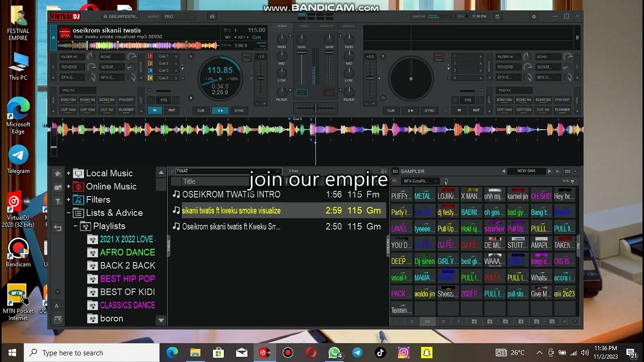Toggle deck A headphone PFL button
This screenshot has width=644, height=362.
point(302,93)
